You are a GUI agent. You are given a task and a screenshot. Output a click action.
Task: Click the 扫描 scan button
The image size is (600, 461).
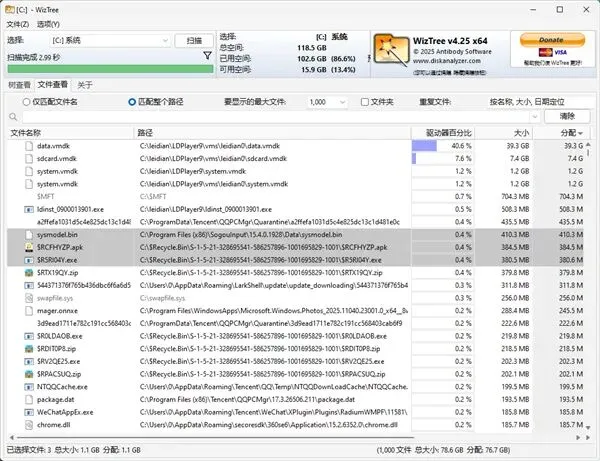tap(194, 41)
